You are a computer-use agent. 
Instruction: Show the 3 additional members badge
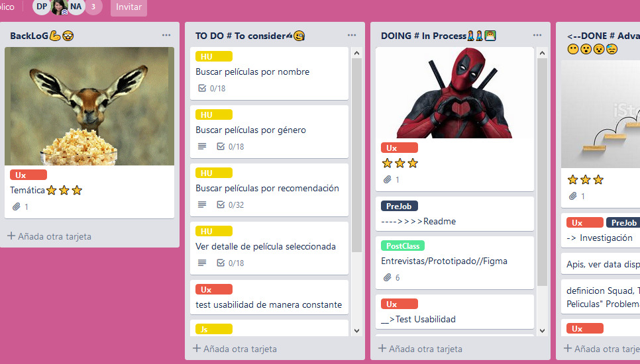(x=93, y=7)
